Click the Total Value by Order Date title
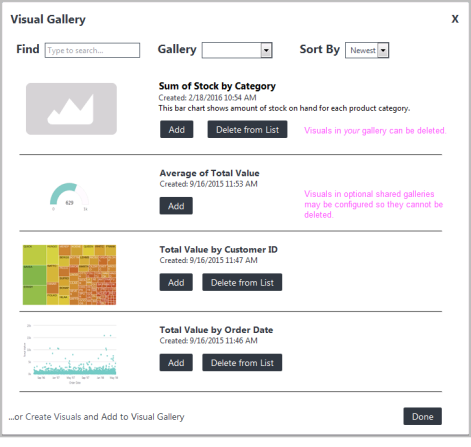Image resolution: width=471 pixels, height=447 pixels. pos(216,330)
